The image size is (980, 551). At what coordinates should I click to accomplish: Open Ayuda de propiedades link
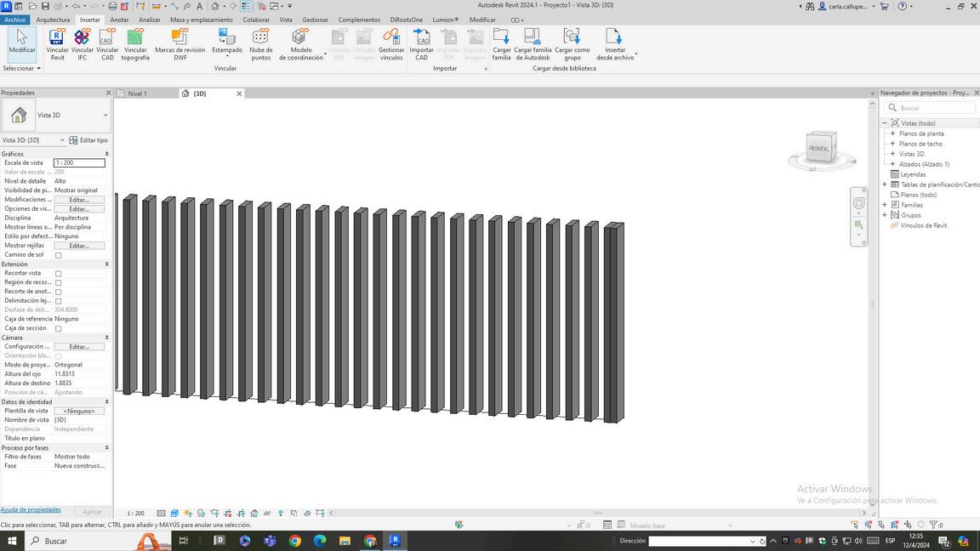31,510
